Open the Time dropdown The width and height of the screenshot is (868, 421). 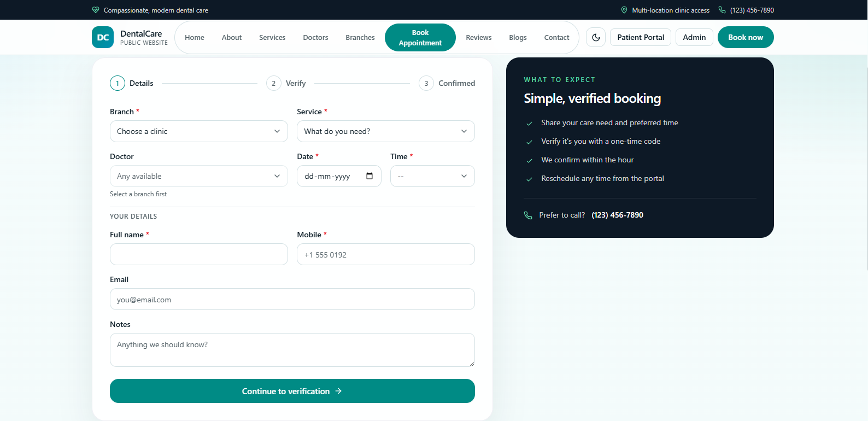(x=432, y=176)
